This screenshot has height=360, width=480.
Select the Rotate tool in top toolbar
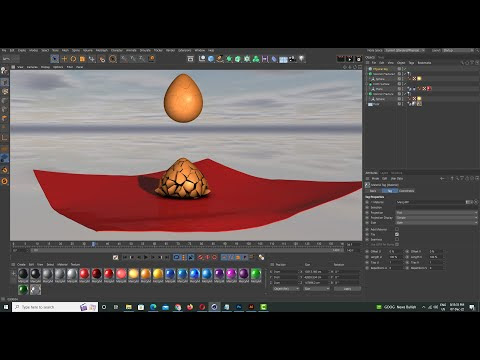[x=73, y=59]
